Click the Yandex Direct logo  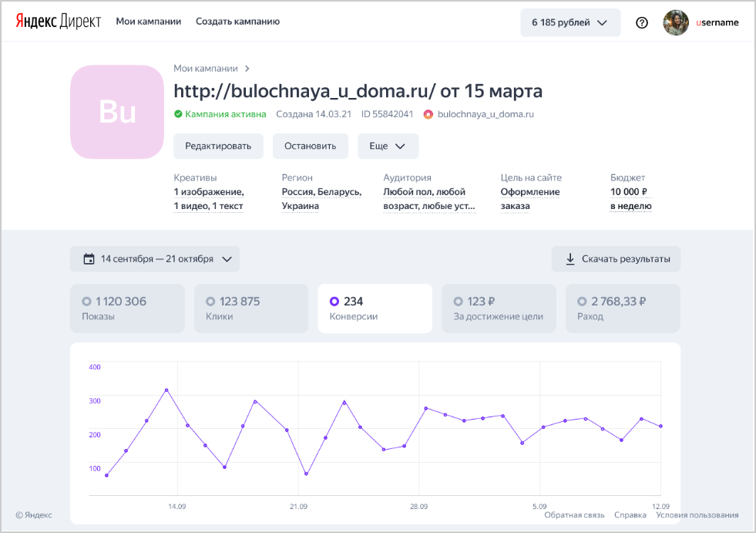59,22
